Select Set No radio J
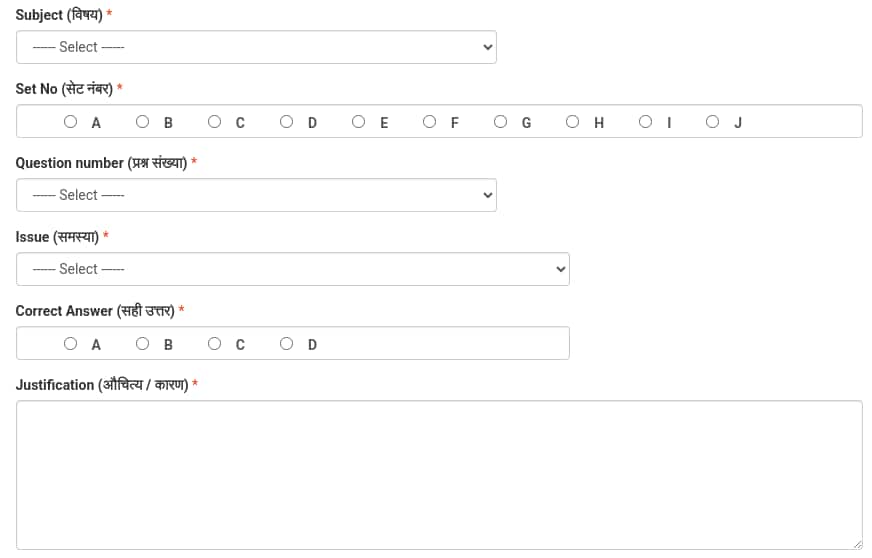872x558 pixels. pos(712,122)
